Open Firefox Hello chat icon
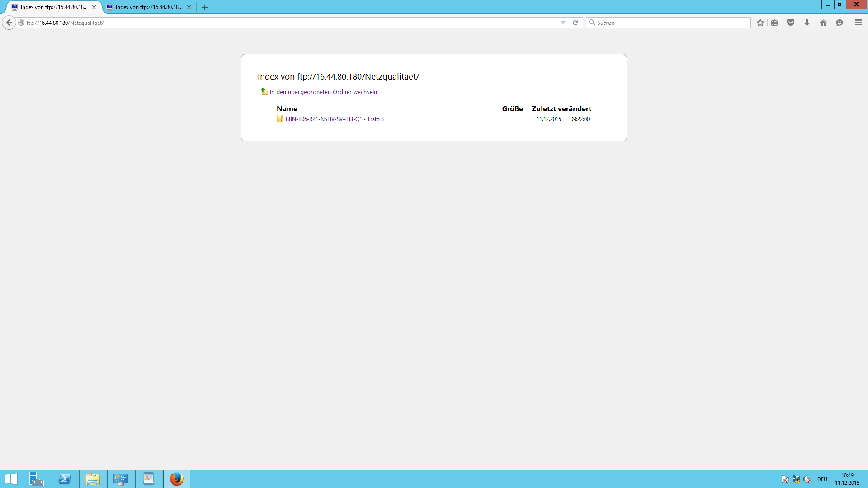868x488 pixels. click(840, 23)
